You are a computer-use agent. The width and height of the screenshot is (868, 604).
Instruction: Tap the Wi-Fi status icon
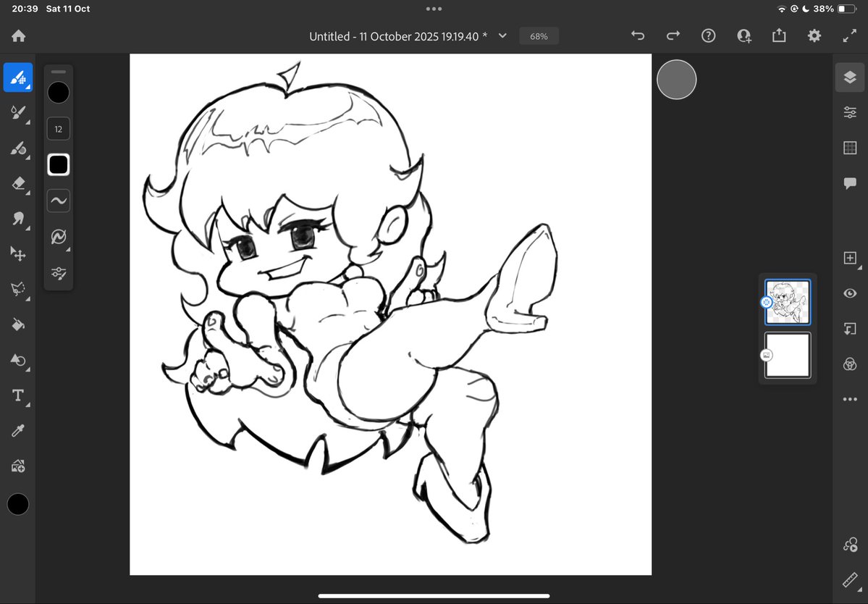click(x=781, y=9)
